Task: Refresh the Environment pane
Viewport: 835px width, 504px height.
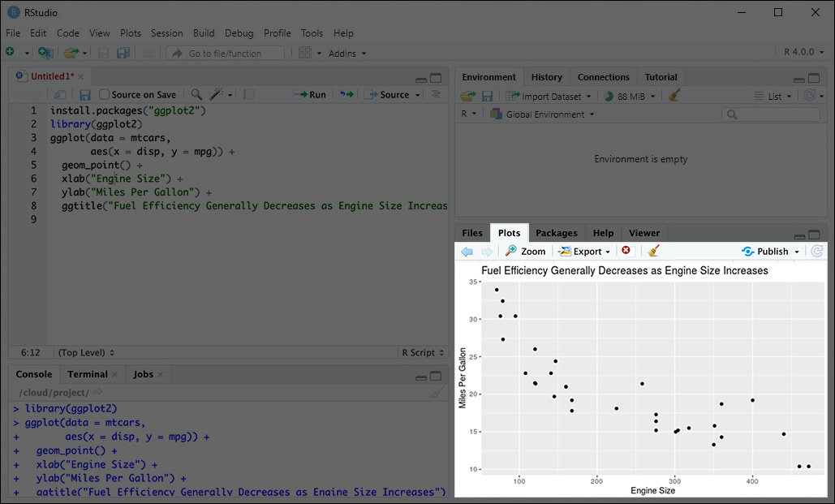Action: tap(810, 96)
